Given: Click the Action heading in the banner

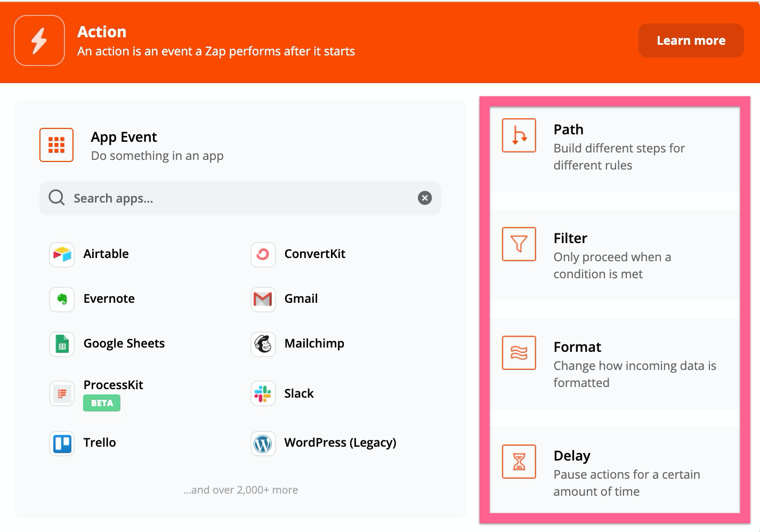Looking at the screenshot, I should (102, 32).
